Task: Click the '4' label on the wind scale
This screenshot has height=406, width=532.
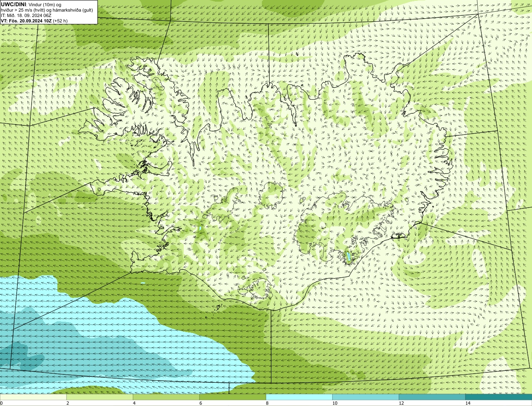Action: coord(134,403)
